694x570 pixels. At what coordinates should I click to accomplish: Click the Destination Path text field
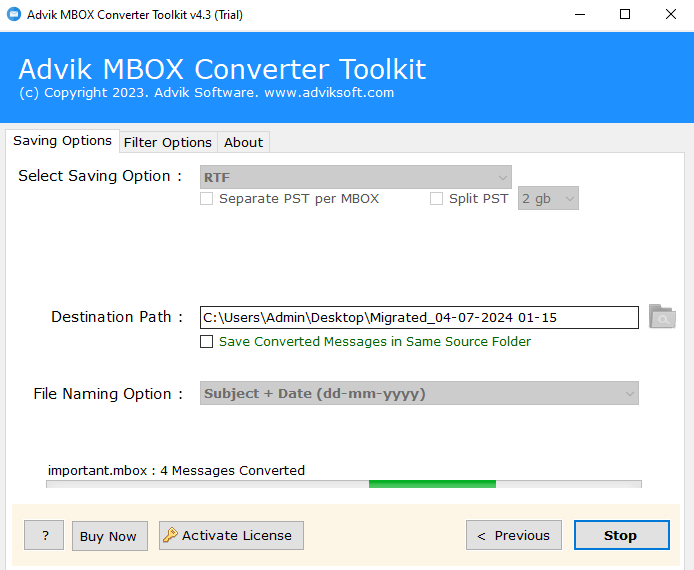click(419, 317)
